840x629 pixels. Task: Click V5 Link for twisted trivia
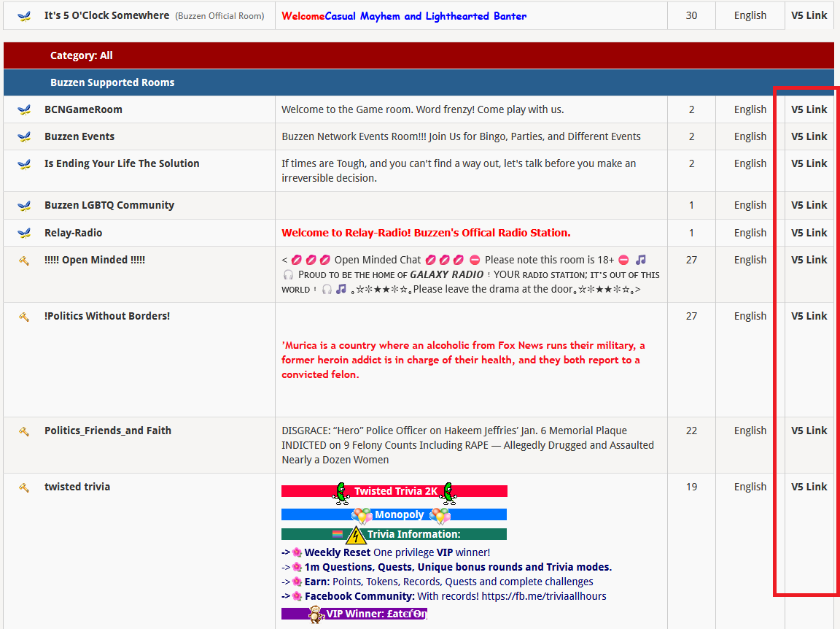(809, 487)
